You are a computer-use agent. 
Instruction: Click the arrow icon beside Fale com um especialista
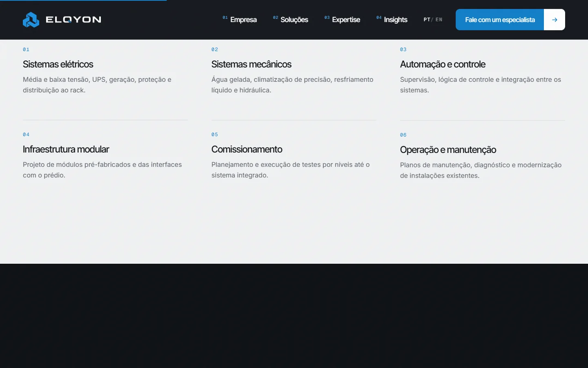(x=555, y=20)
